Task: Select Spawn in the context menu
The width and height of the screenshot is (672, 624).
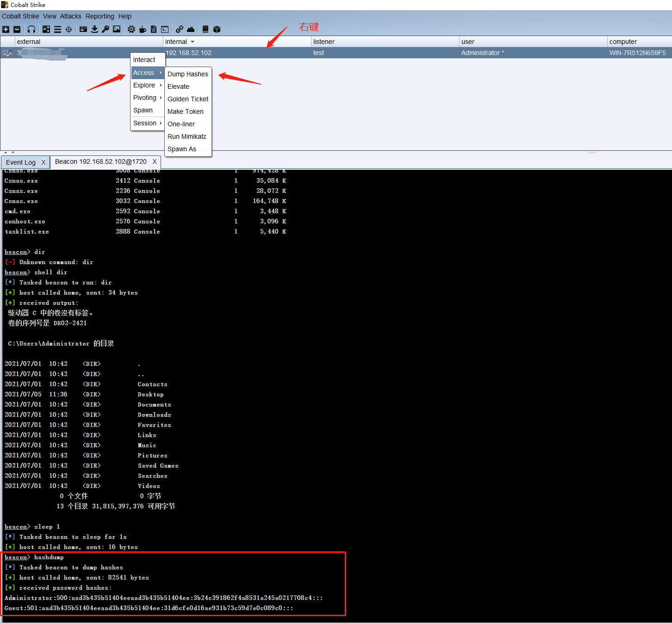Action: [148, 110]
